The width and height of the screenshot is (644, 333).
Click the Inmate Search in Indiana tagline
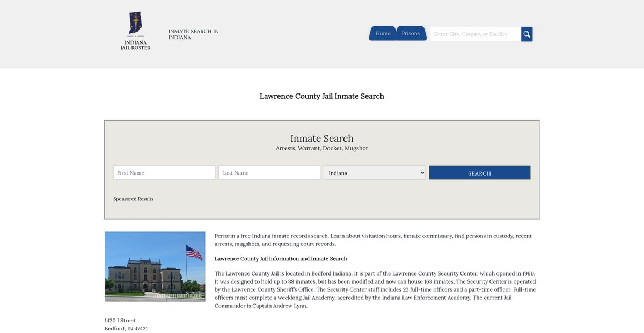pyautogui.click(x=193, y=34)
